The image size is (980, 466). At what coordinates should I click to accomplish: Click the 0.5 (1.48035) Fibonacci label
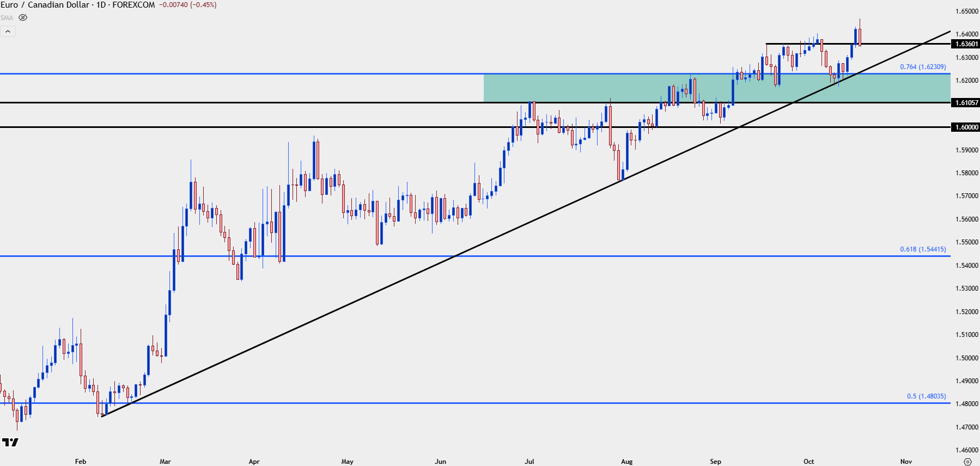click(x=926, y=396)
